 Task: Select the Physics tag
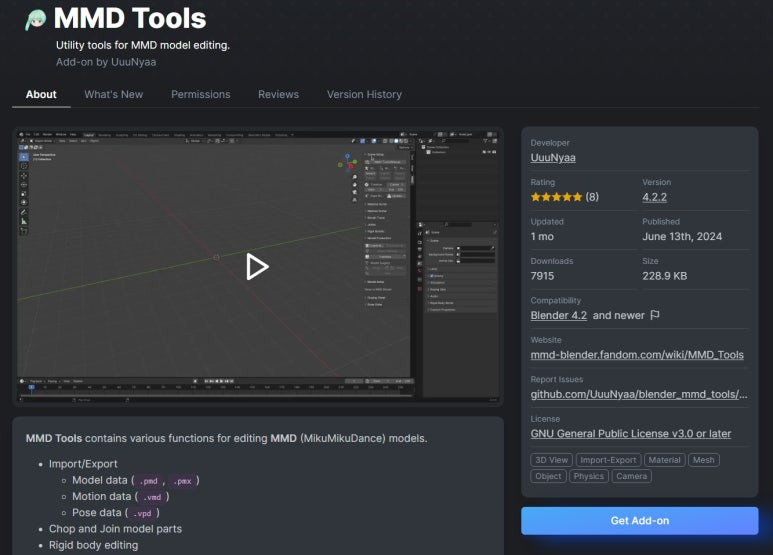[x=589, y=476]
